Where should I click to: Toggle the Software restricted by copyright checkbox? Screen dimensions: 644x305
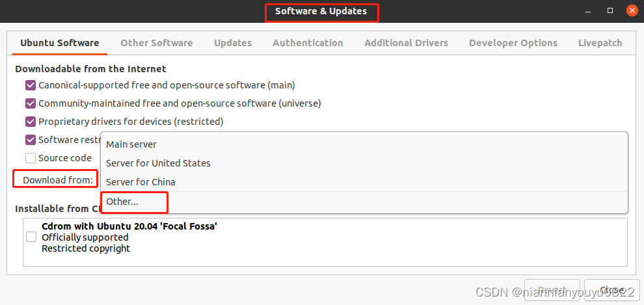tap(31, 140)
